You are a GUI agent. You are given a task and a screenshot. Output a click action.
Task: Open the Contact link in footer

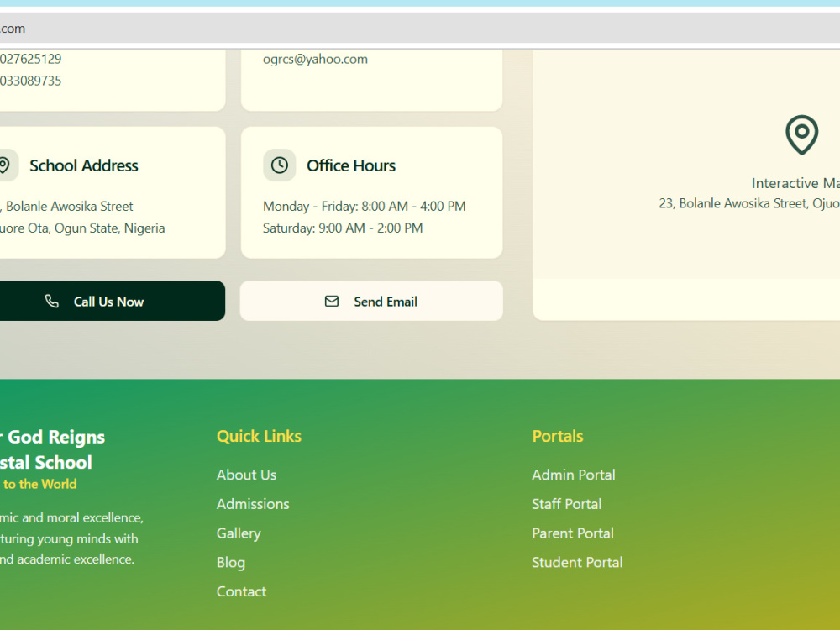point(241,591)
